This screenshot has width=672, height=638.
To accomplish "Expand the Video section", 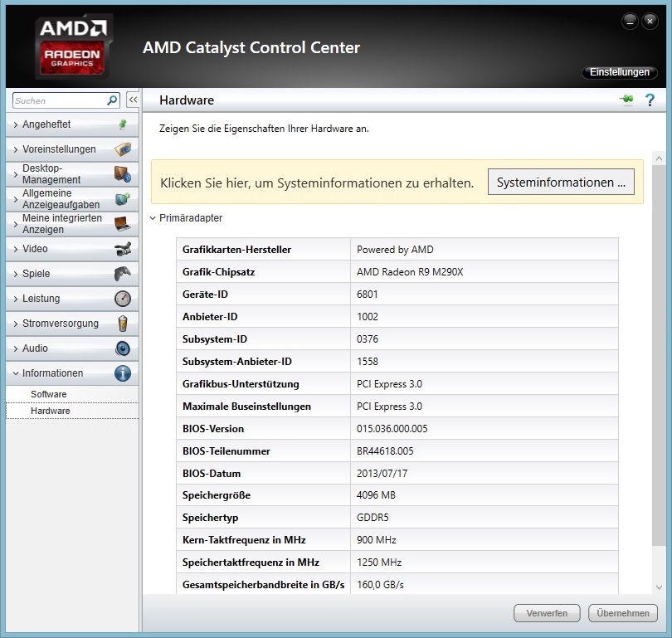I will coord(16,249).
